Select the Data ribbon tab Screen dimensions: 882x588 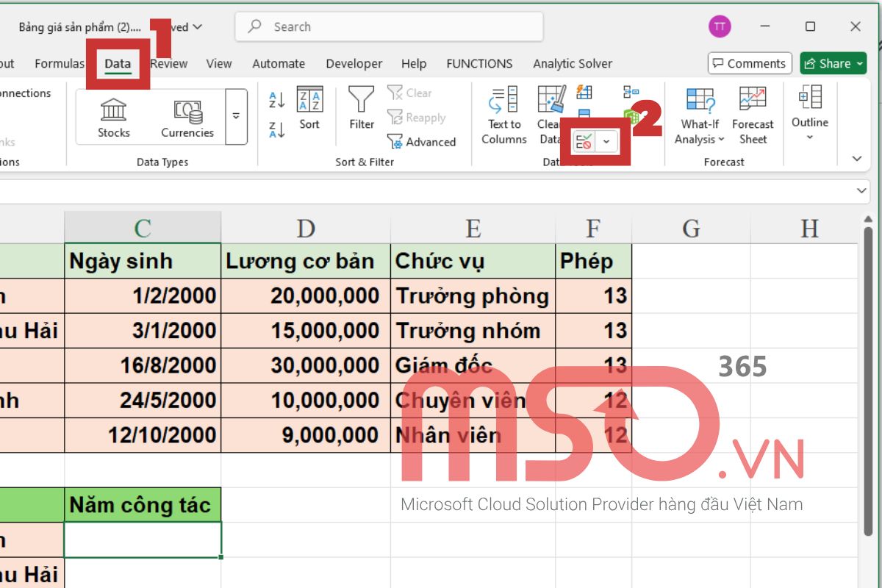[x=118, y=63]
